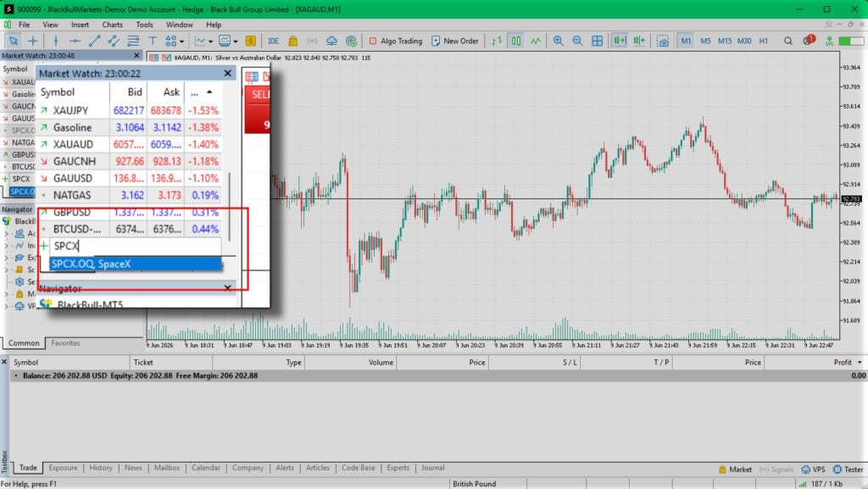The width and height of the screenshot is (868, 489).
Task: Set timeframe to M5
Action: click(705, 41)
